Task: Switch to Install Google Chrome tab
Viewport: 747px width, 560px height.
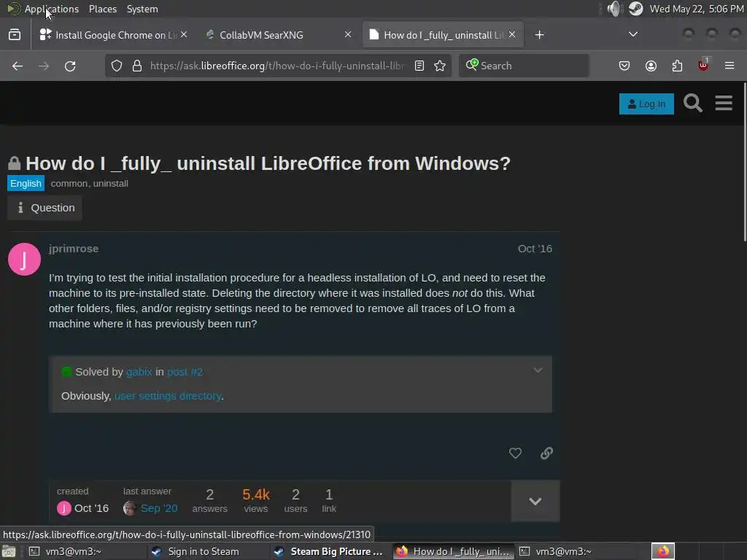Action: point(112,35)
